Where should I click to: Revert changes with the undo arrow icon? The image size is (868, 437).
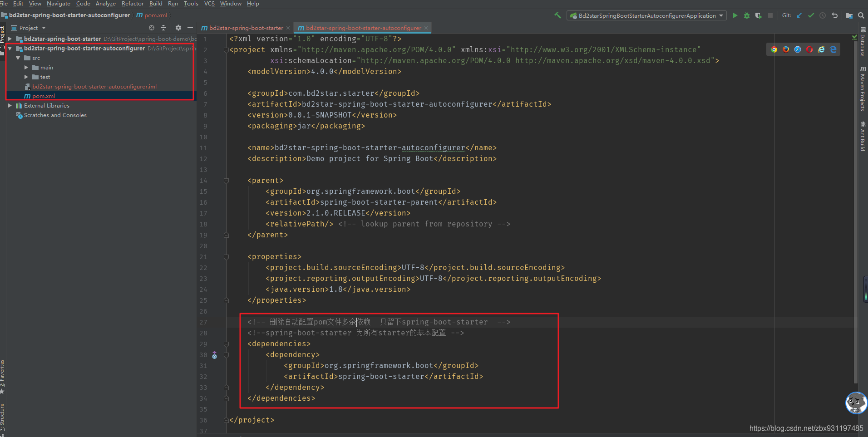[834, 15]
